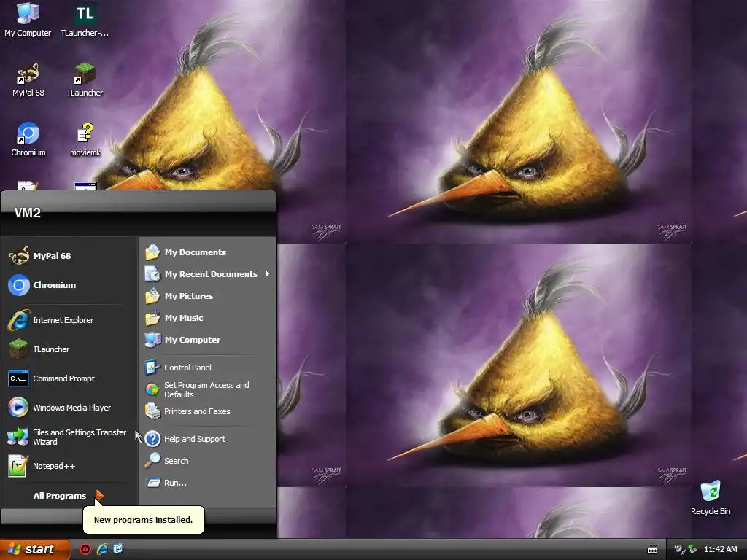Image resolution: width=747 pixels, height=560 pixels.
Task: Open My Computer desktop icon
Action: (28, 19)
